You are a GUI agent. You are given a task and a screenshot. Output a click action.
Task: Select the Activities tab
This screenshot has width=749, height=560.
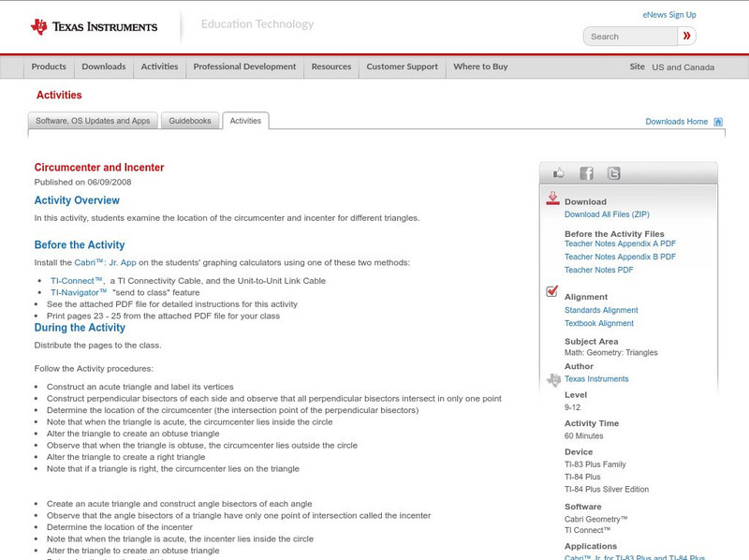(x=245, y=121)
